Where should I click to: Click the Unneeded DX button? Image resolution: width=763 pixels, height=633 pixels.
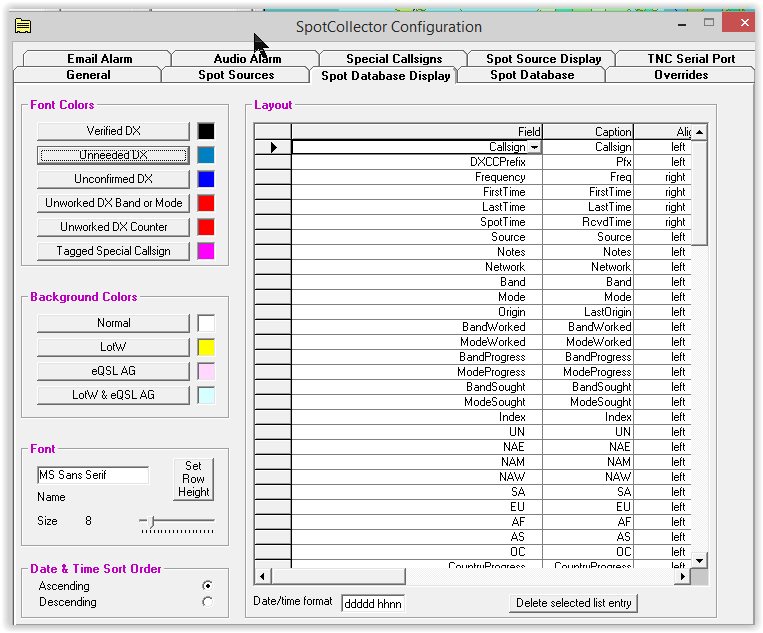pyautogui.click(x=113, y=155)
